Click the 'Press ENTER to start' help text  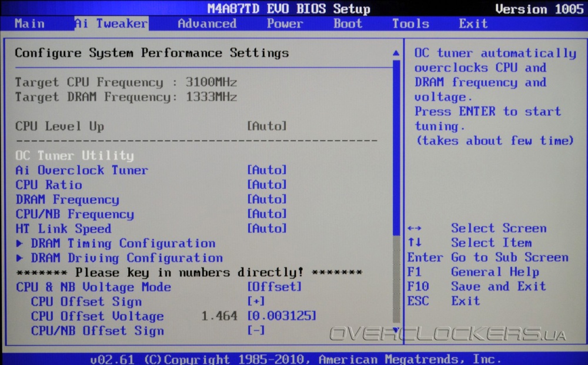point(487,111)
